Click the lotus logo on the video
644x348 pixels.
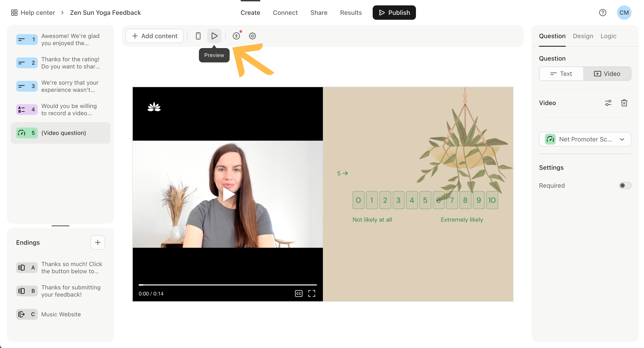(154, 107)
